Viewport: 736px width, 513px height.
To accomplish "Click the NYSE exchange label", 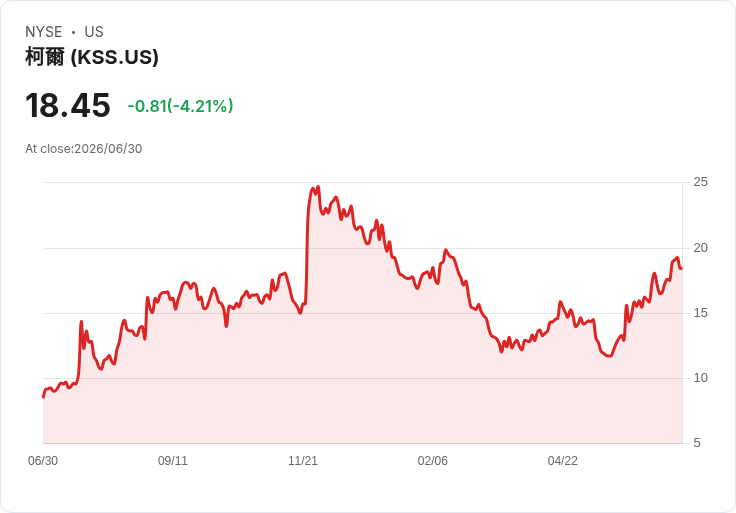I will tap(44, 32).
